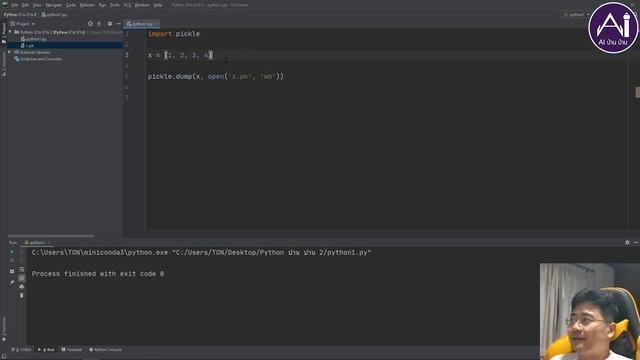Open the File menu
Screen dimensions: 640x360
click(x=15, y=5)
